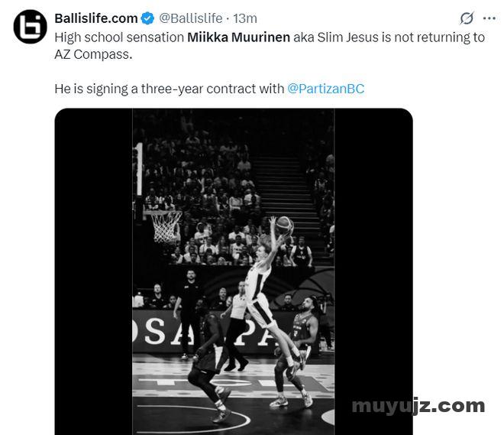504x435 pixels.
Task: Click the 'High school sensation' tweet text
Action: tap(119, 37)
